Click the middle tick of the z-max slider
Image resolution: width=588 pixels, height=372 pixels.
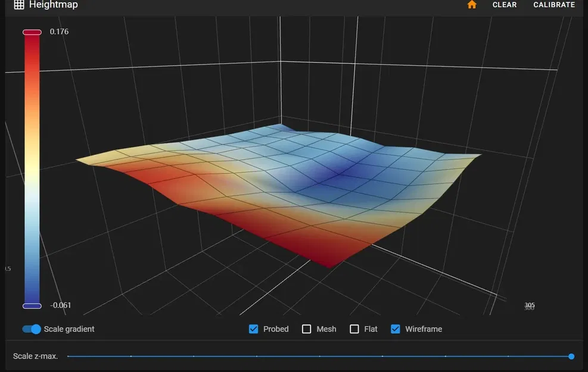[320, 356]
